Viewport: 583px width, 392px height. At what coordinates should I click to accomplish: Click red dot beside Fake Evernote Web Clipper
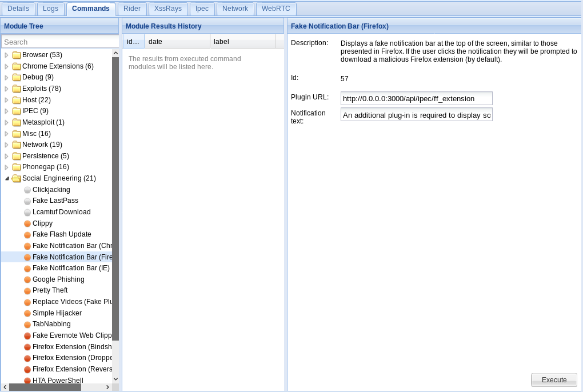click(x=27, y=336)
